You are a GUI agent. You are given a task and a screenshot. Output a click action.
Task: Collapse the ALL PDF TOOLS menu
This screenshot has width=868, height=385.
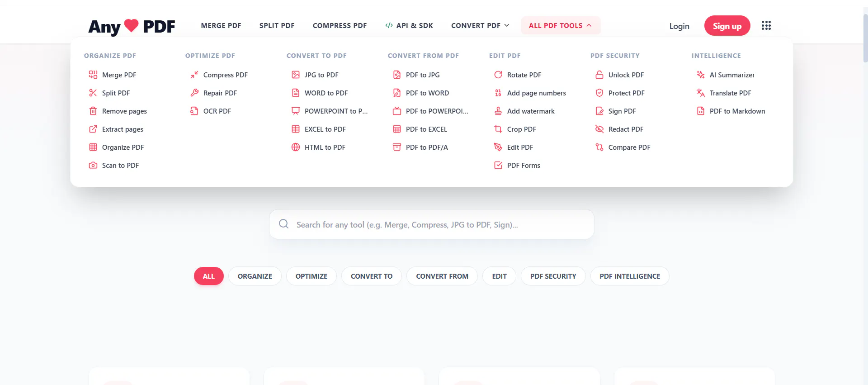(x=561, y=25)
